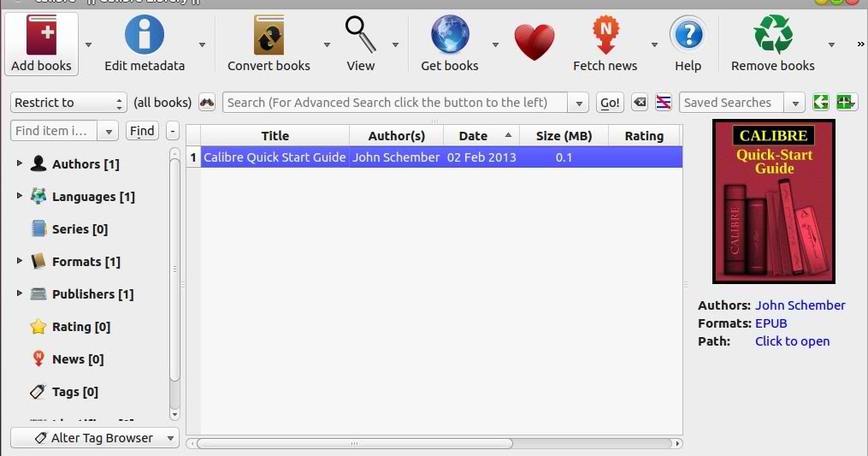
Task: Open the Alter Tag Browser button
Action: [95, 438]
